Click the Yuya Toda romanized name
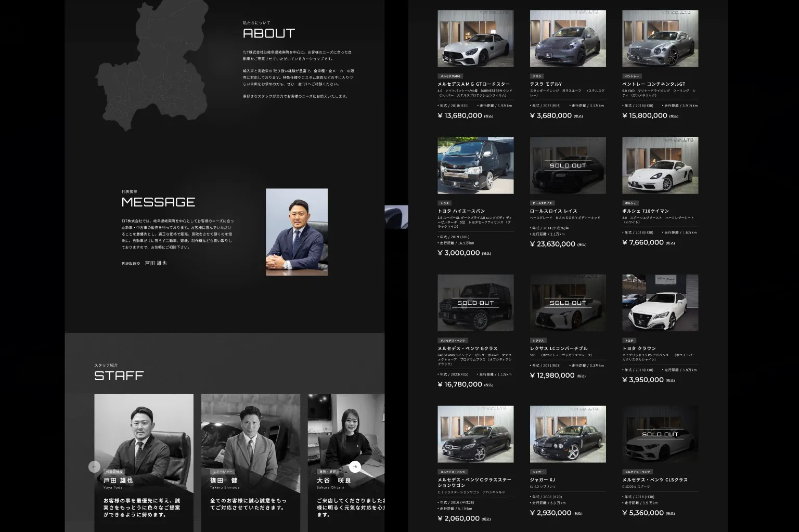 [113, 488]
